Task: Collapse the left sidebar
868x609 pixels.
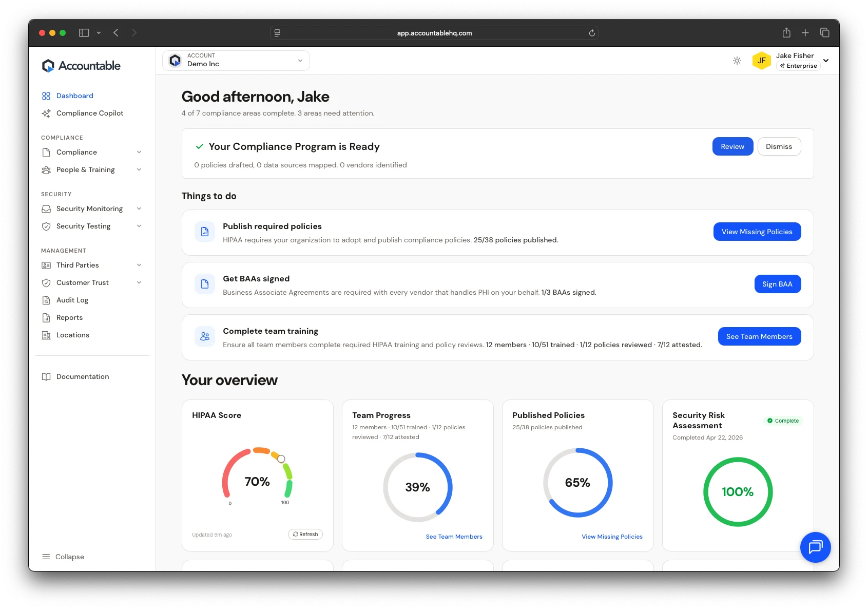Action: pos(64,557)
